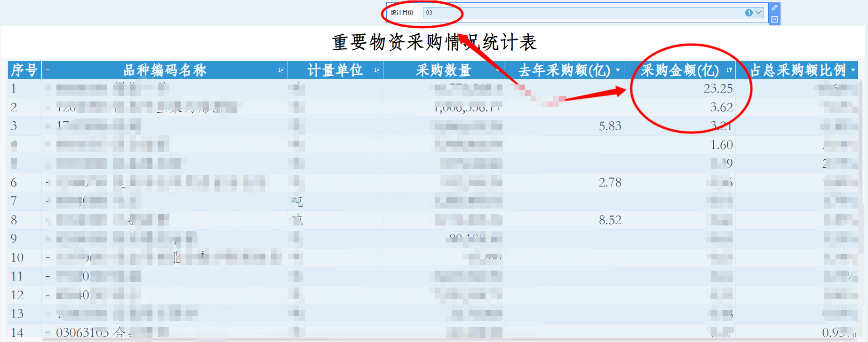Collapse row 10 using its minus sign
868x342 pixels.
(48, 258)
